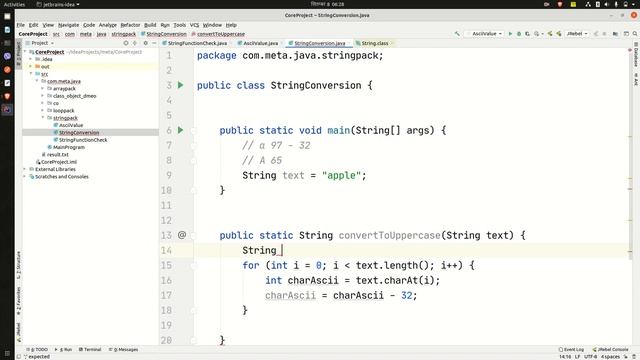The width and height of the screenshot is (640, 360).
Task: Open the VCS menu
Action: [x=194, y=25]
